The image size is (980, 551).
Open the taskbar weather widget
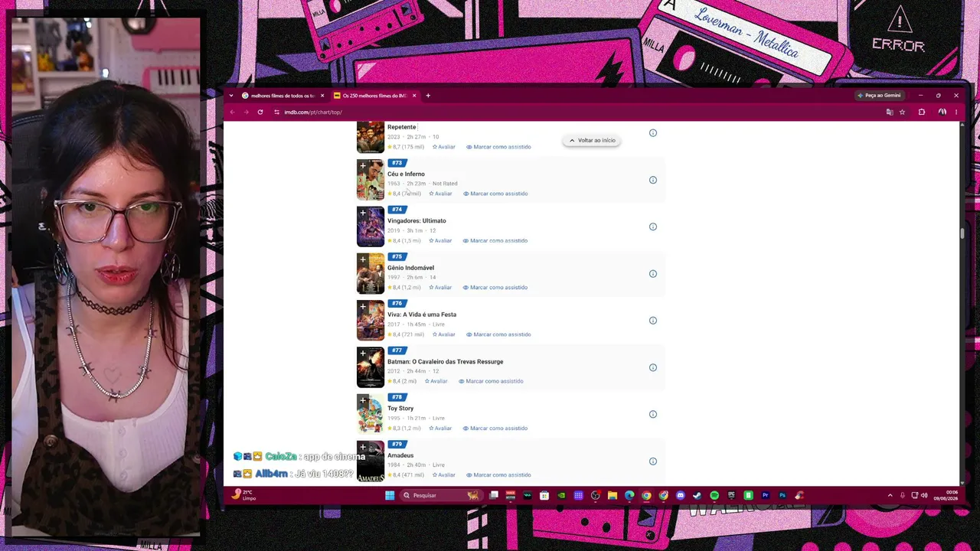[x=245, y=495]
